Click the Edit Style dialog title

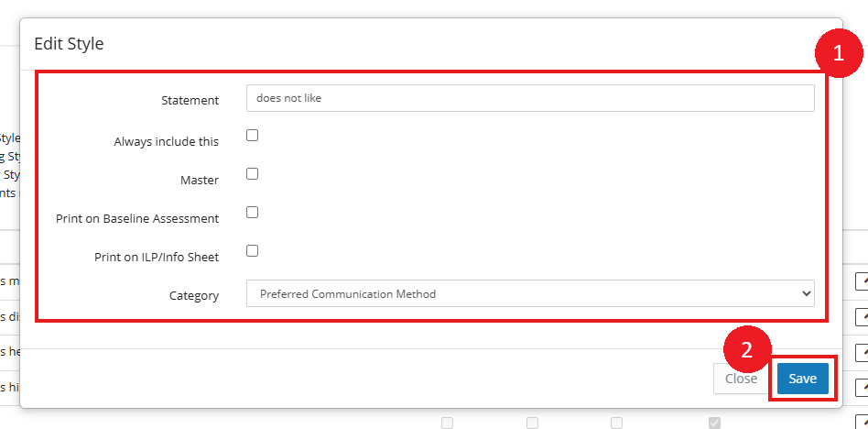click(69, 43)
